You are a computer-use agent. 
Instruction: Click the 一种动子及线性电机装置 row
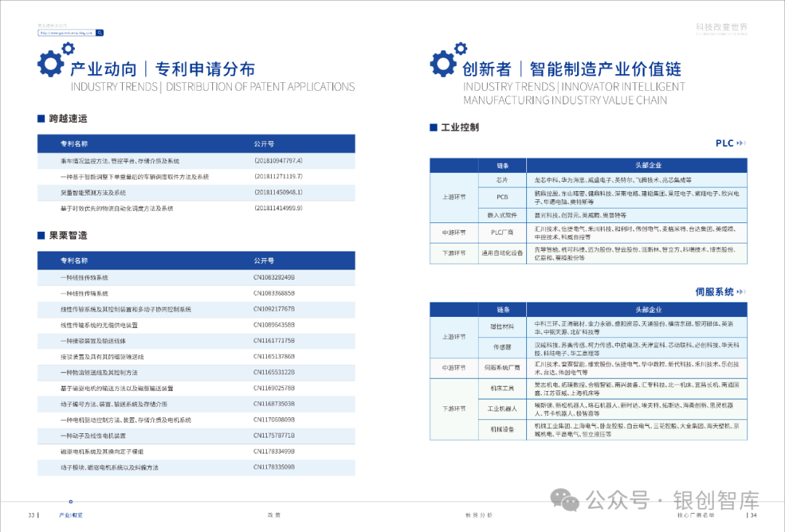pyautogui.click(x=196, y=435)
